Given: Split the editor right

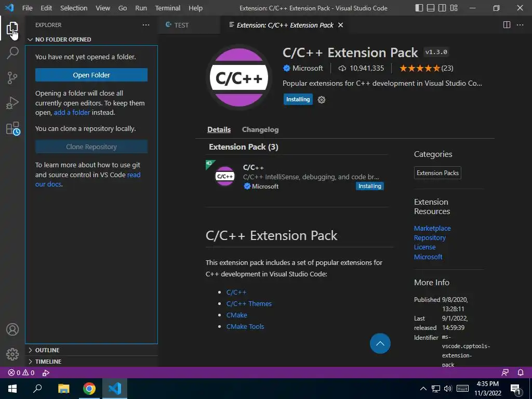Looking at the screenshot, I should click(x=507, y=25).
